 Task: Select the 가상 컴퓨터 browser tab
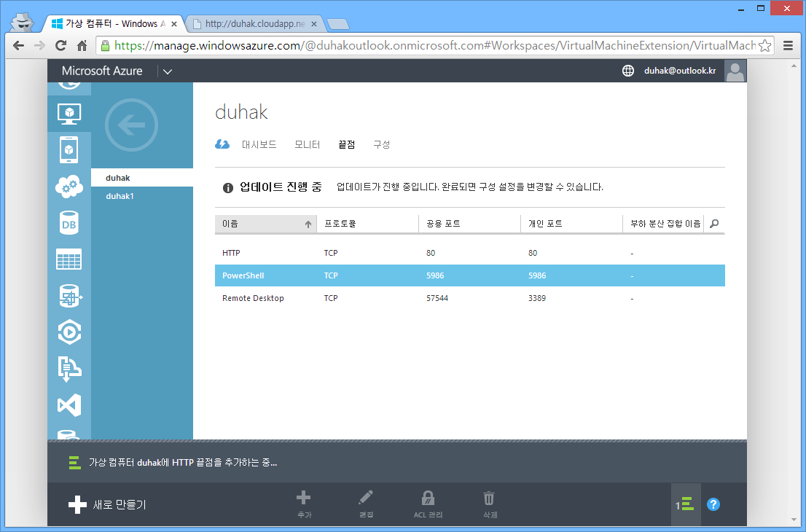pos(114,23)
